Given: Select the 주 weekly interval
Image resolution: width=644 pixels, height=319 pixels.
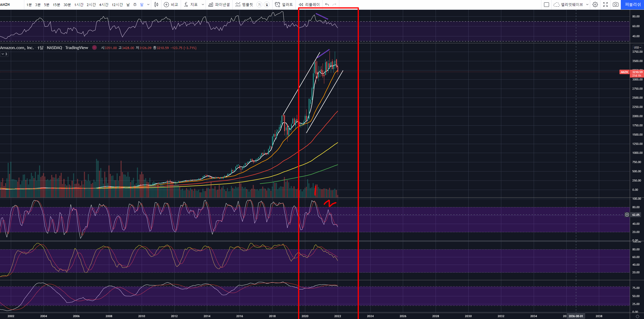Looking at the screenshot, I should (135, 4).
